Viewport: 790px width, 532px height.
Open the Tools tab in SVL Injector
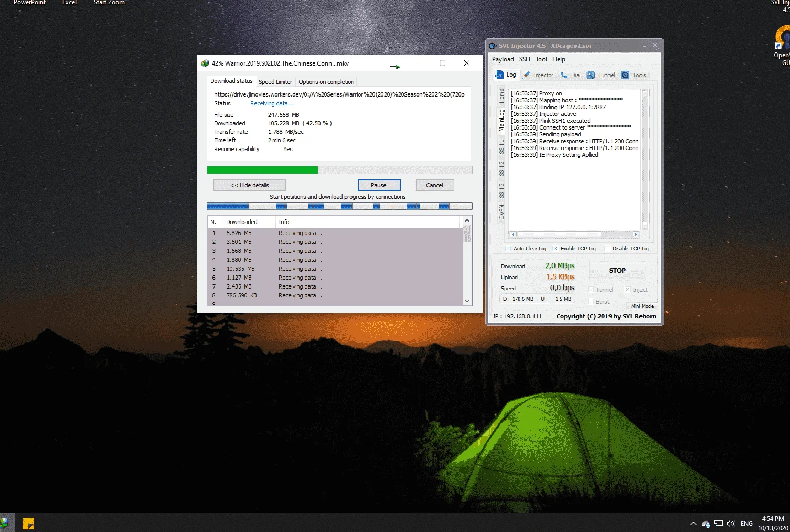coord(634,75)
